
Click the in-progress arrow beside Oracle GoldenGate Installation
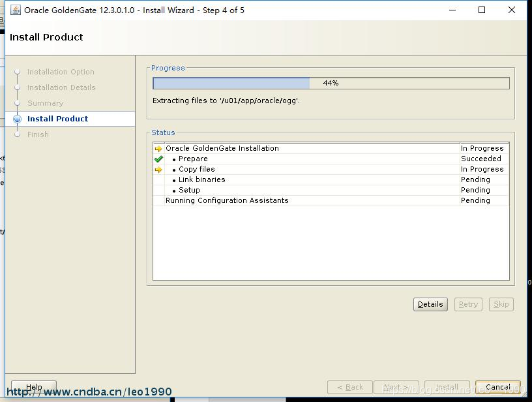pos(158,149)
